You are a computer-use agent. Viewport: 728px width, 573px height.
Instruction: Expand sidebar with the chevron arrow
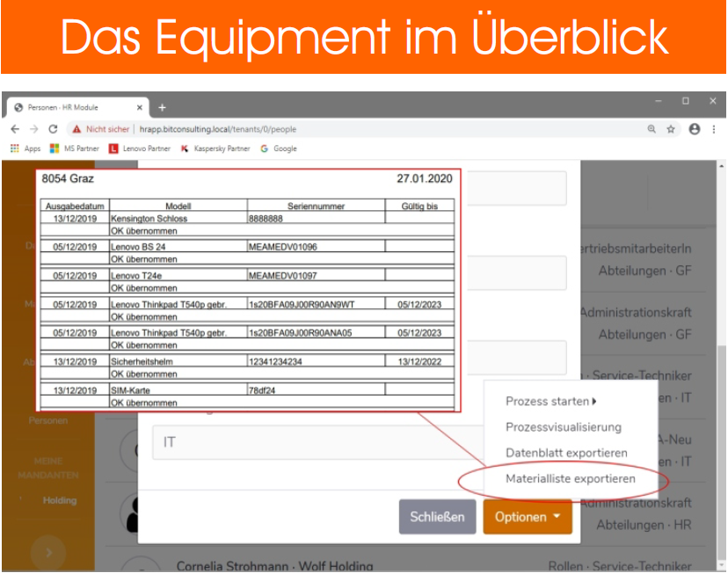[48, 553]
